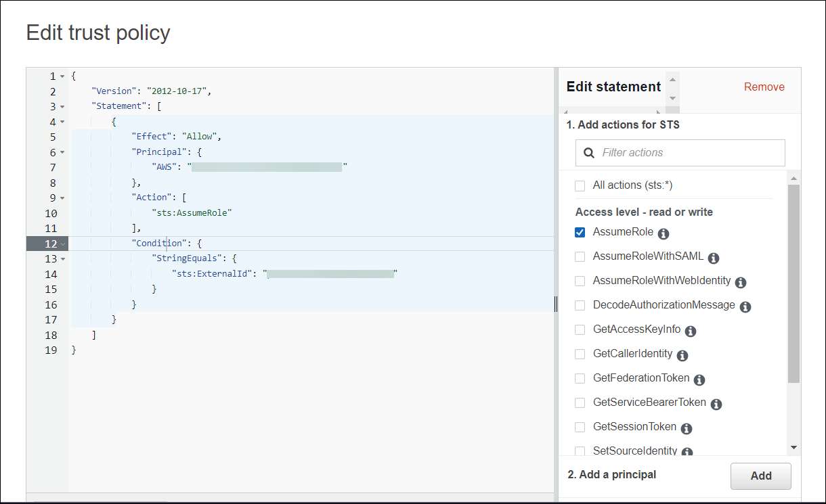This screenshot has height=504, width=826.
Task: Select the GetFederationToken checkbox
Action: coord(580,378)
